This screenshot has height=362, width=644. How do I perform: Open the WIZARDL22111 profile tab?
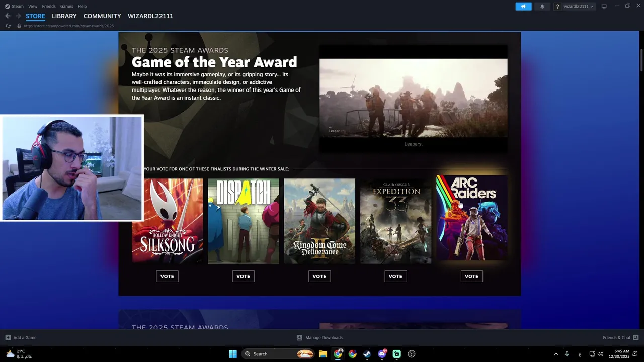coord(150,16)
